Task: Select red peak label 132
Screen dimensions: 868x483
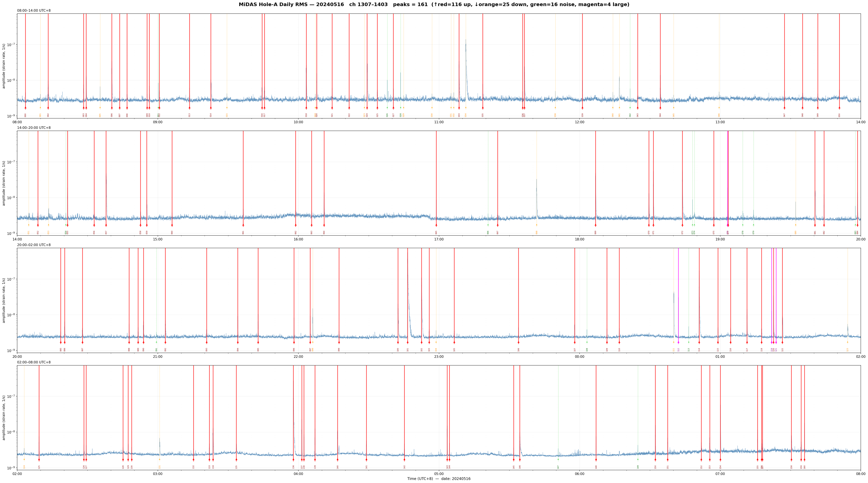Action: tap(193, 467)
